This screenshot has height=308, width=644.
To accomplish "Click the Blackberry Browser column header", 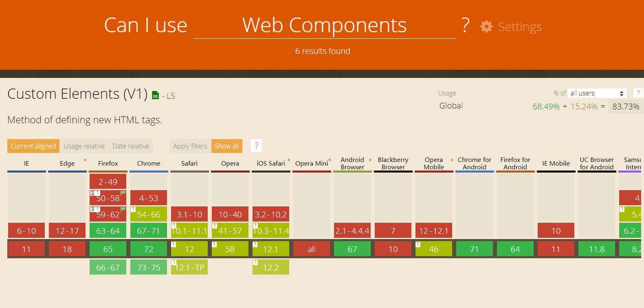I will point(393,163).
